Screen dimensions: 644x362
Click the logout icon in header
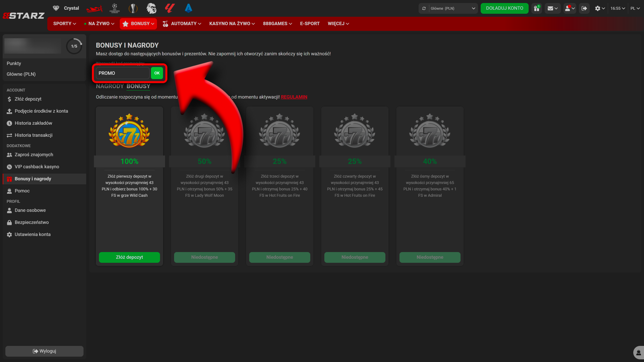pyautogui.click(x=584, y=8)
